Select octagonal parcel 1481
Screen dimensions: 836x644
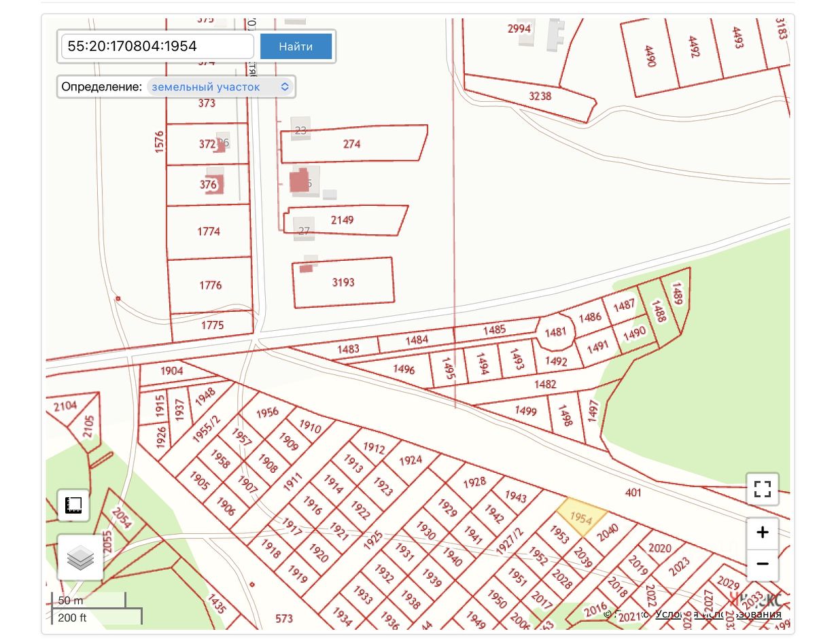[x=556, y=332]
